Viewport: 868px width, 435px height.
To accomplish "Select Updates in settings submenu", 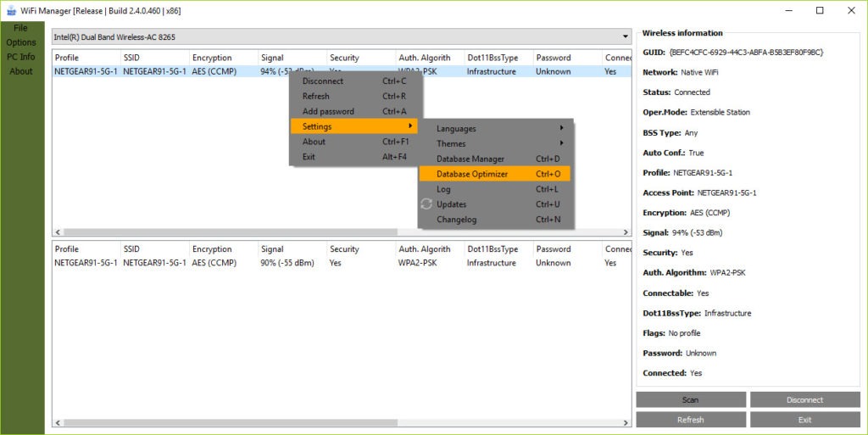I will [x=495, y=204].
